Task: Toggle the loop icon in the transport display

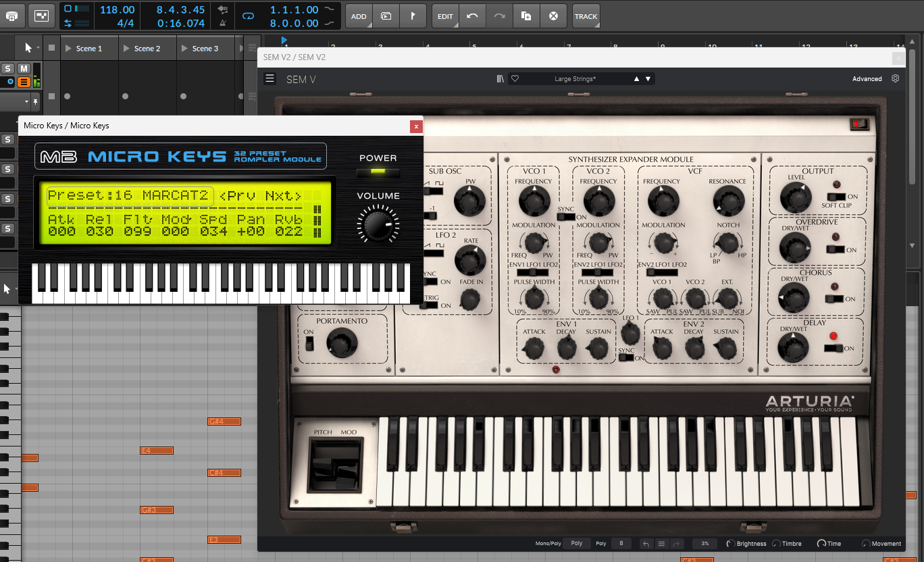Action: click(248, 16)
